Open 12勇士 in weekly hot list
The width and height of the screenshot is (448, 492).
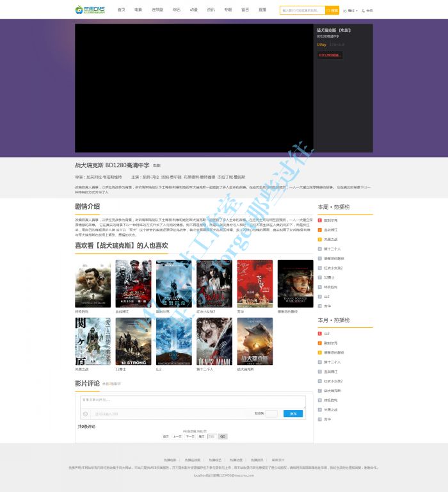tap(329, 277)
